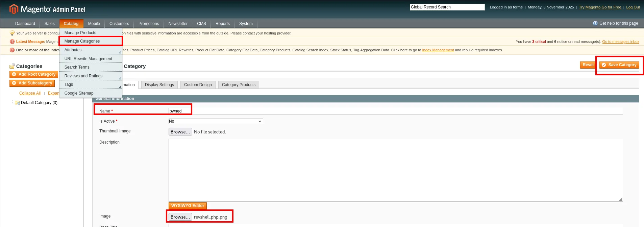Click the alert icon beside index warning
The image size is (644, 227).
click(x=12, y=50)
